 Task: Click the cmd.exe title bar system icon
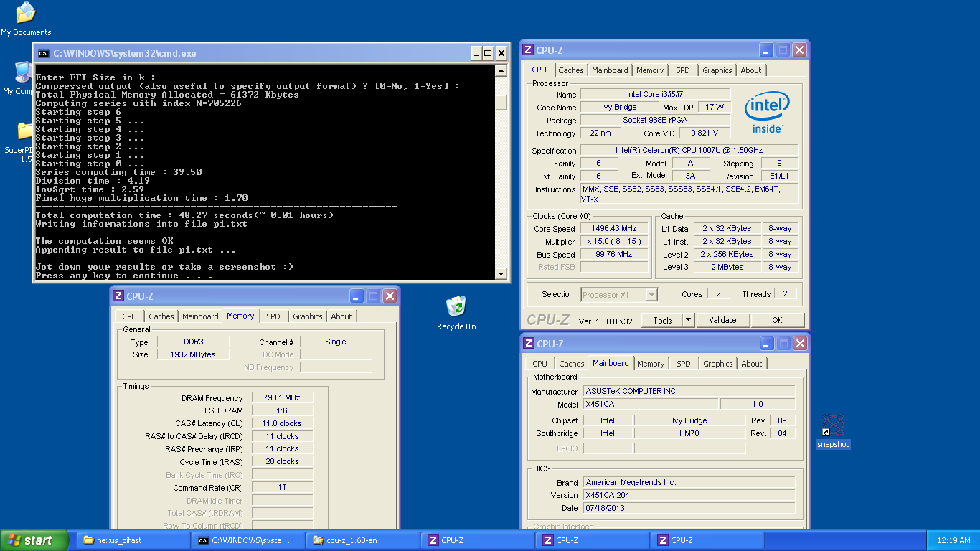pos(44,53)
